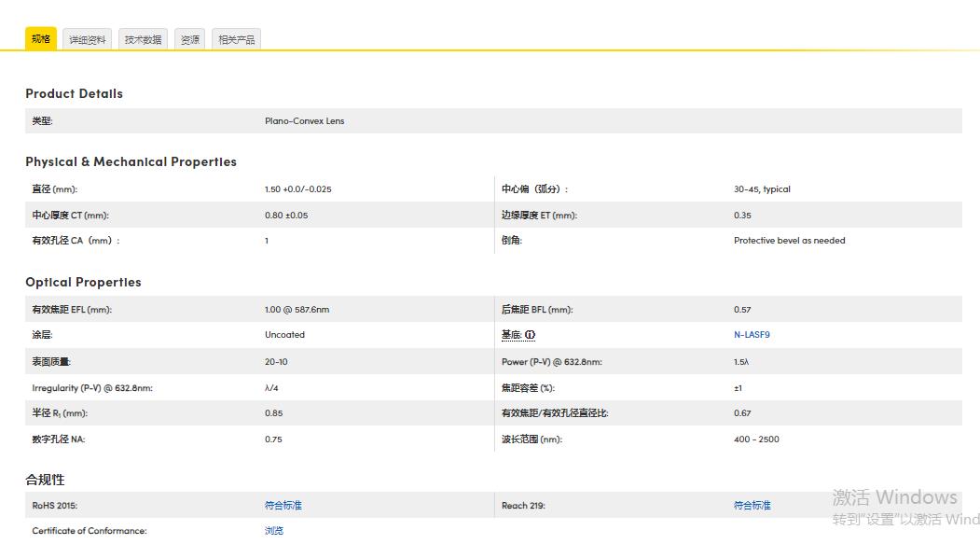Viewport: 980px width, 558px height.
Task: Click the 1.00 @ 587.6nm focal length value
Action: point(297,310)
